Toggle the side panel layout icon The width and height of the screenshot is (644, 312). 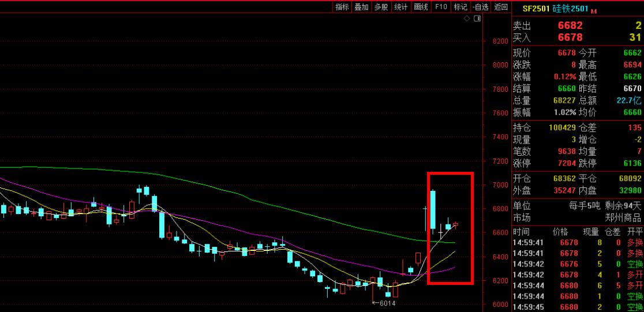pos(477,19)
